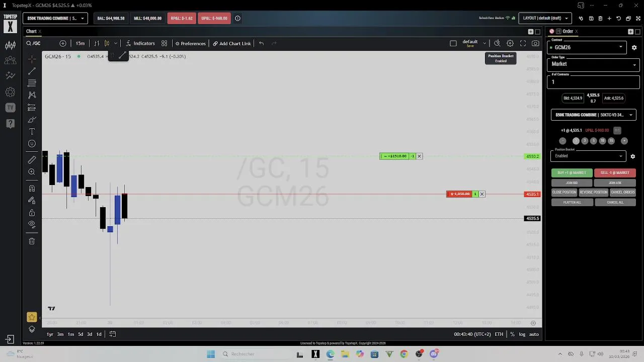Open the object tree layers icon

pyautogui.click(x=32, y=329)
